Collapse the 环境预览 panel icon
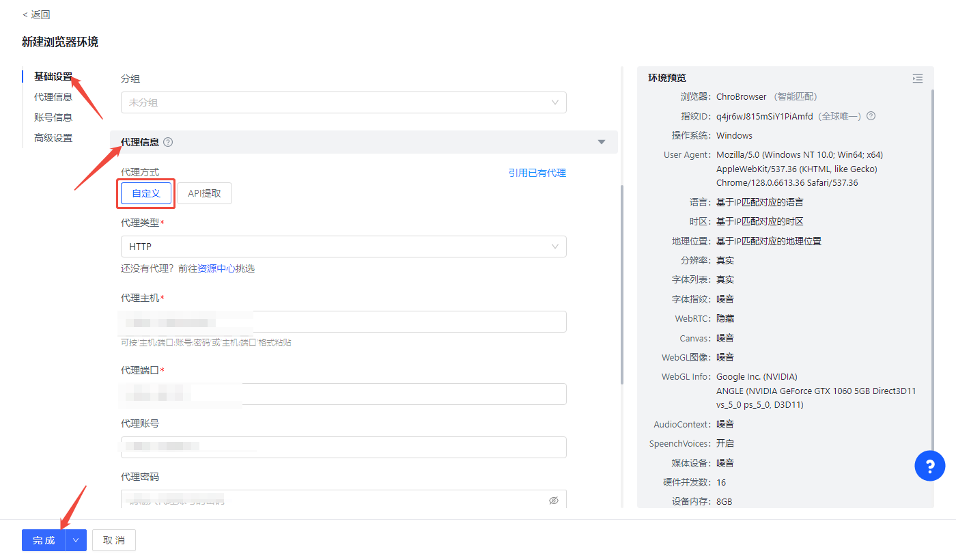 click(x=917, y=79)
